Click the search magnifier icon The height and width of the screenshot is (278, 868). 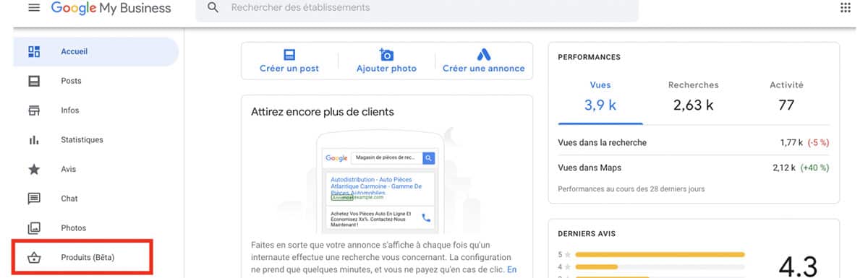[x=213, y=8]
